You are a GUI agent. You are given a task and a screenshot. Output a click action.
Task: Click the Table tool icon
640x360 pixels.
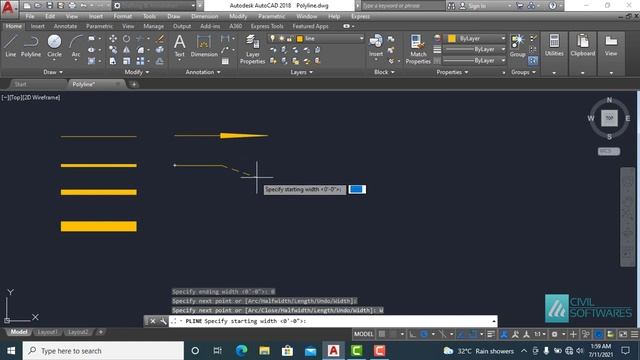click(x=225, y=61)
